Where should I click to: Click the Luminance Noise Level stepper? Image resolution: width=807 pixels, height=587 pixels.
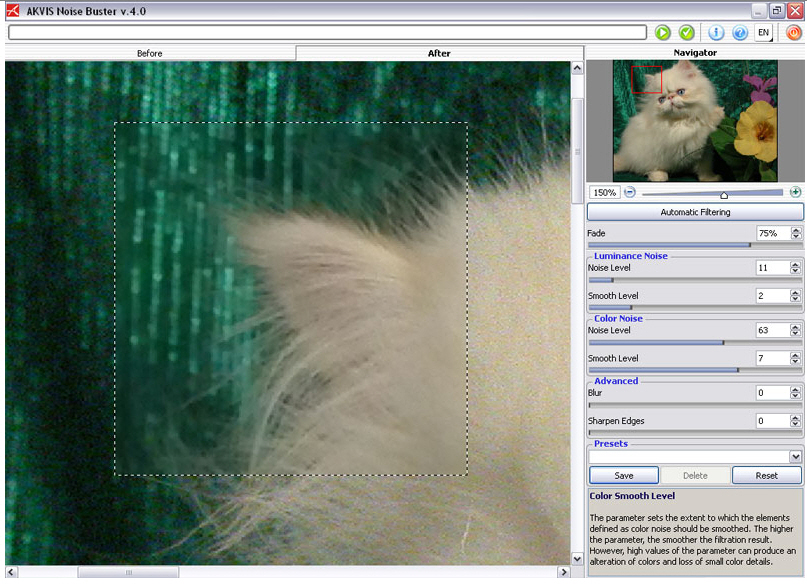coord(796,268)
